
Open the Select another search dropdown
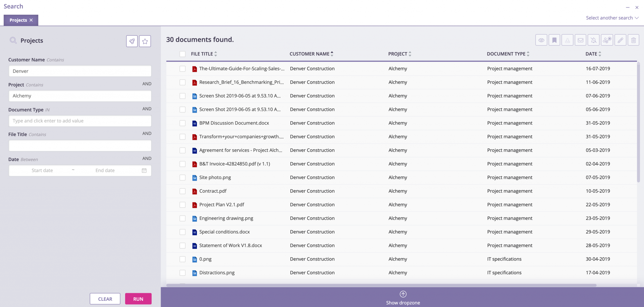[x=611, y=18]
